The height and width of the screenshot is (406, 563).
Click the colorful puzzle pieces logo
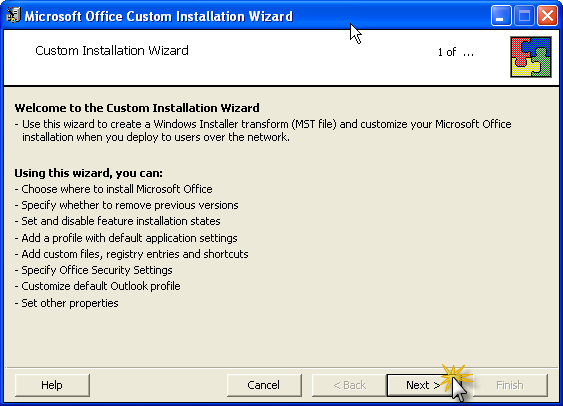point(531,57)
